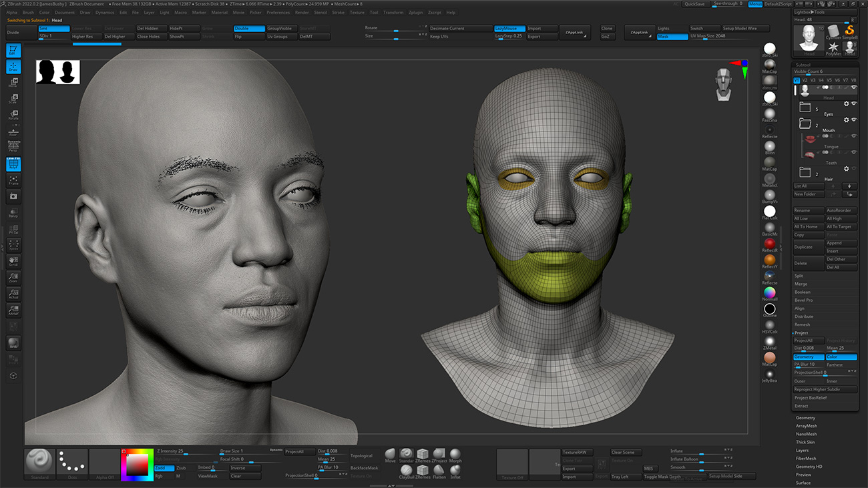Toggle visibility of the Eyes subtool
Screen dimensions: 868x488
pyautogui.click(x=853, y=105)
